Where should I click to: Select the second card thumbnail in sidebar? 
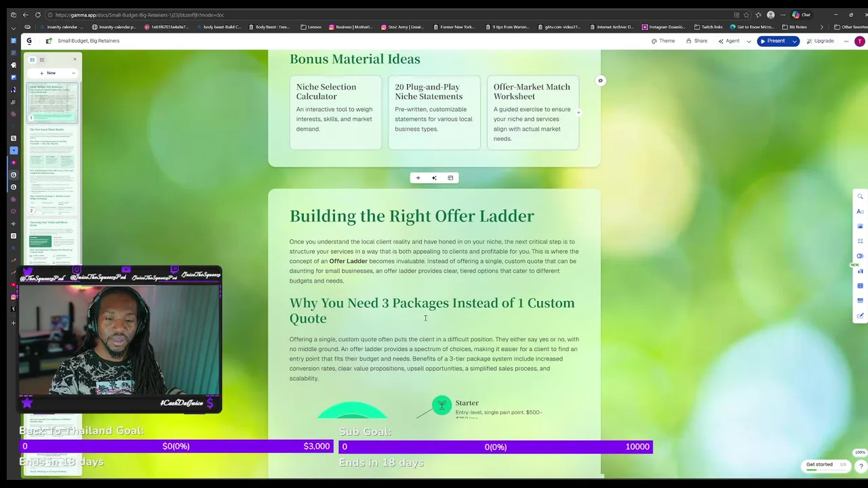click(x=52, y=169)
